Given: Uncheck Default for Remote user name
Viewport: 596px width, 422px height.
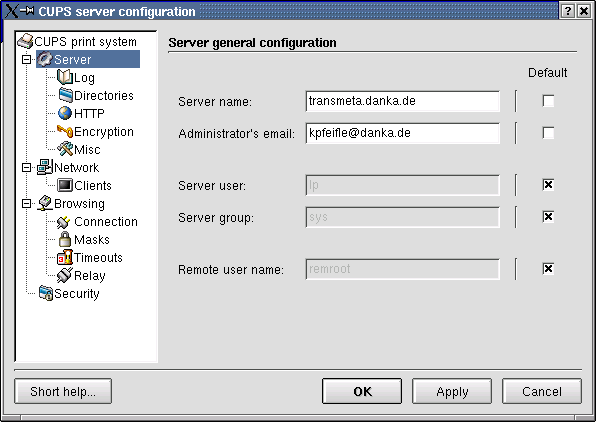Looking at the screenshot, I should (548, 269).
